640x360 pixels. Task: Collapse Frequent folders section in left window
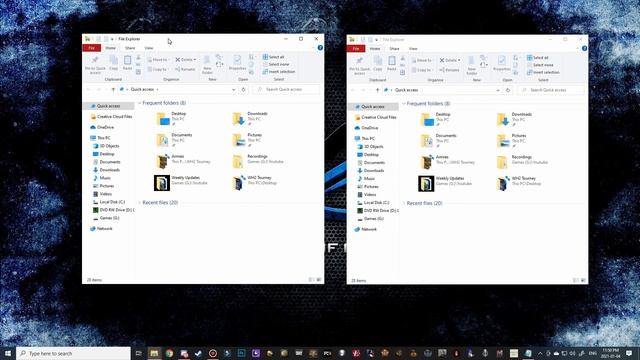click(140, 103)
